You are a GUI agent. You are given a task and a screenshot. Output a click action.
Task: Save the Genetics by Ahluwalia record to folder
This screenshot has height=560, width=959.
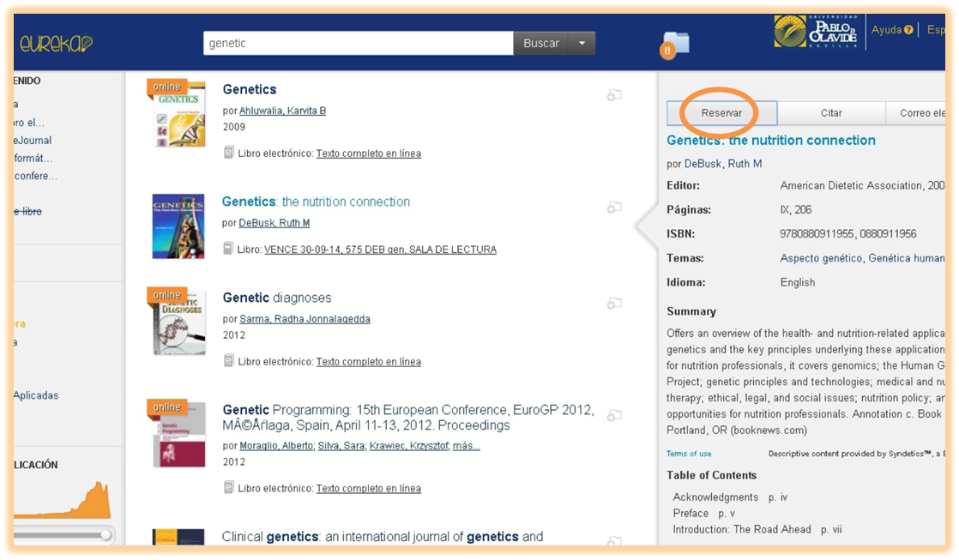click(614, 94)
